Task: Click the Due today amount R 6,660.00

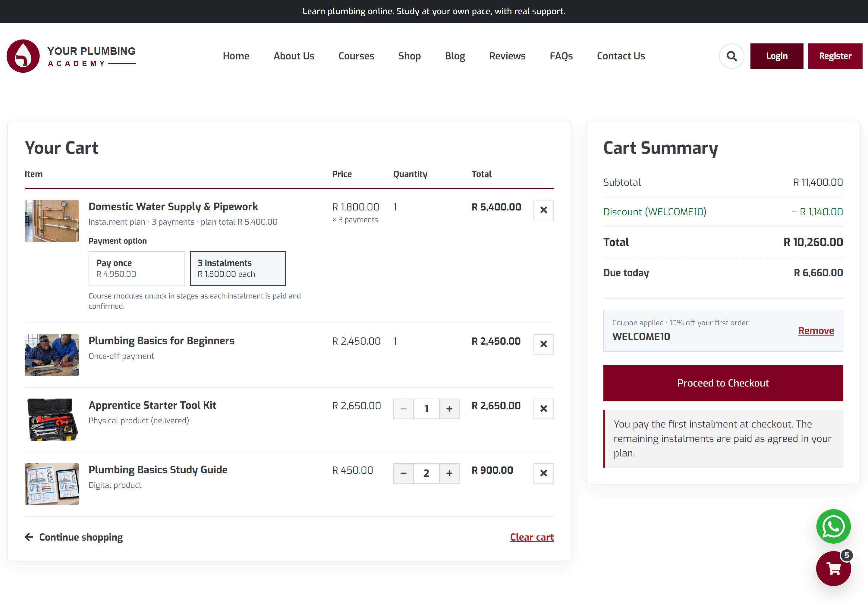Action: point(818,273)
